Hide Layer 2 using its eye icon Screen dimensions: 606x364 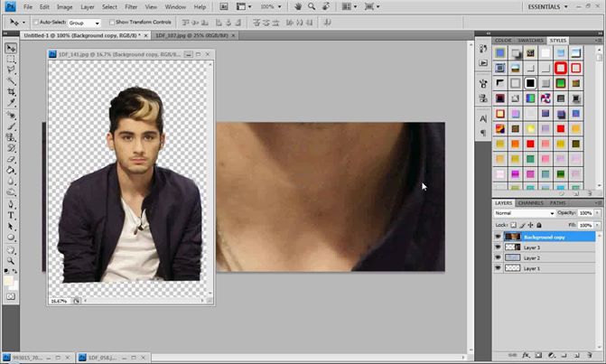(x=498, y=257)
